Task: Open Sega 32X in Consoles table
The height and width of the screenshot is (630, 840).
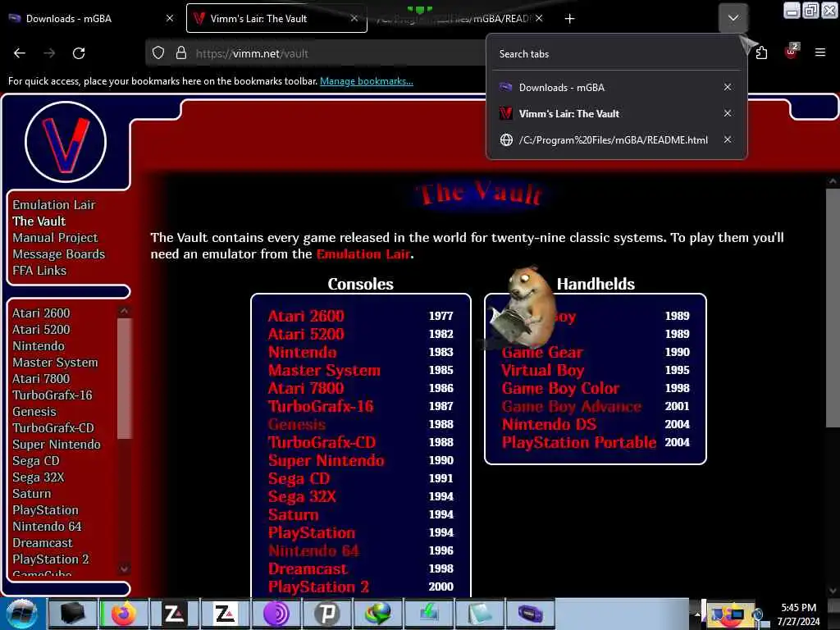Action: pos(302,496)
